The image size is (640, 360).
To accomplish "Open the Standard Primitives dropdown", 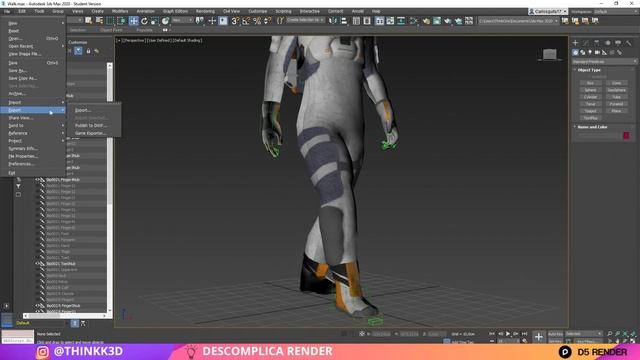I will pyautogui.click(x=604, y=62).
